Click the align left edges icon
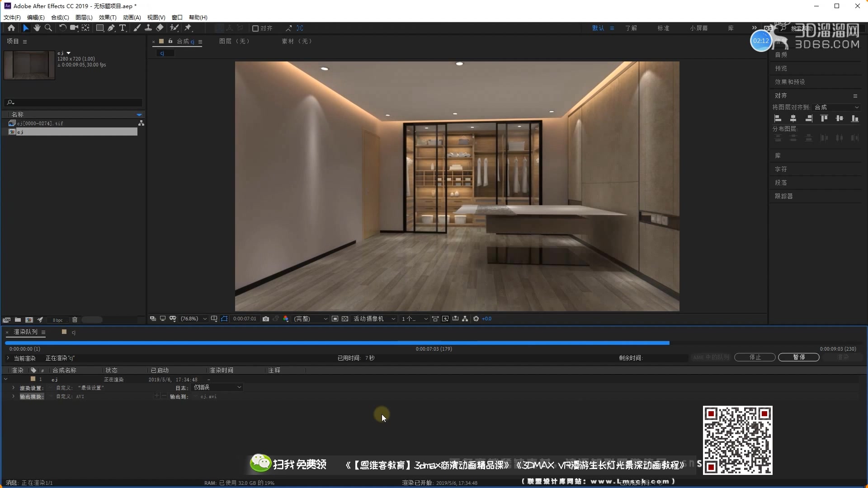 click(x=778, y=118)
